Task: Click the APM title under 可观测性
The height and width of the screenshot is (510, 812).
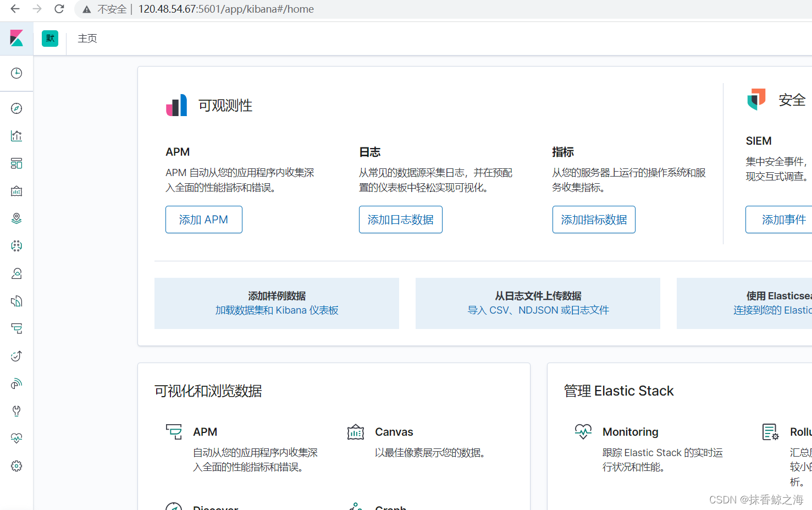Action: pyautogui.click(x=178, y=152)
